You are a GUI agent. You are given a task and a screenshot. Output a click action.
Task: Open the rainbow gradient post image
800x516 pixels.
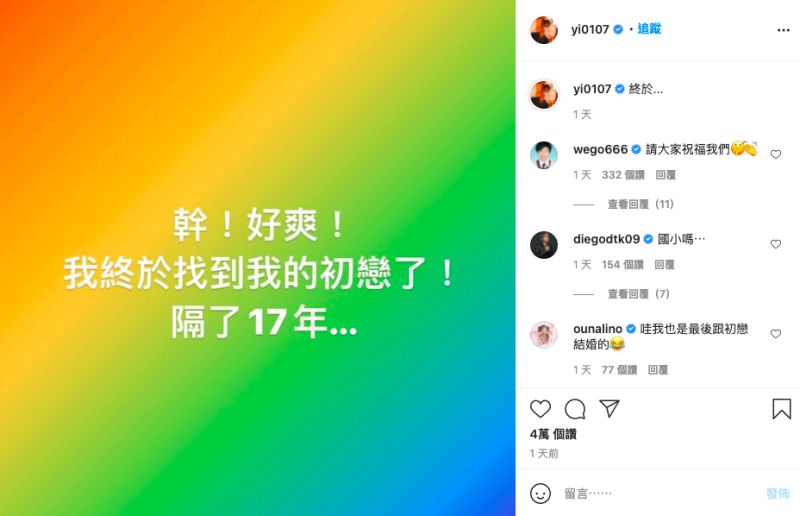click(x=258, y=258)
